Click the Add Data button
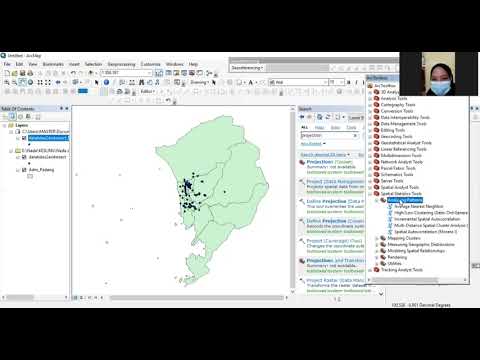Image resolution: width=480 pixels, height=360 pixels. coord(91,73)
